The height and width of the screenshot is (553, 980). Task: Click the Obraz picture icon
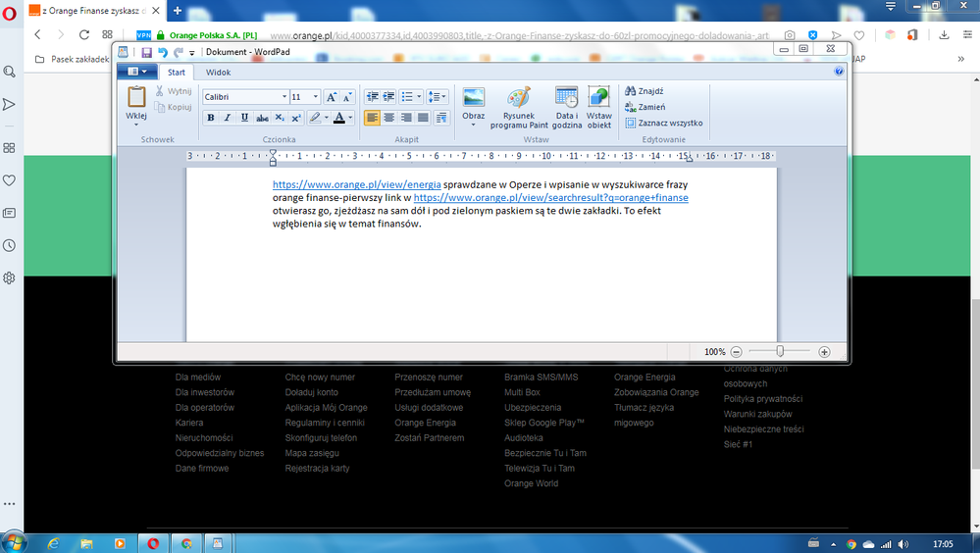(474, 98)
